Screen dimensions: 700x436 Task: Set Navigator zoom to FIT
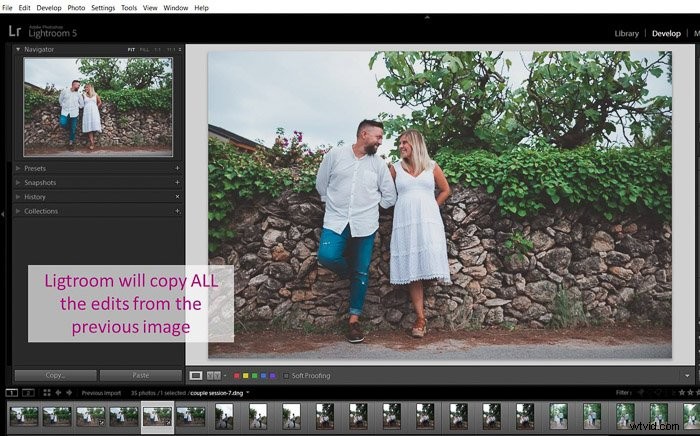(131, 50)
